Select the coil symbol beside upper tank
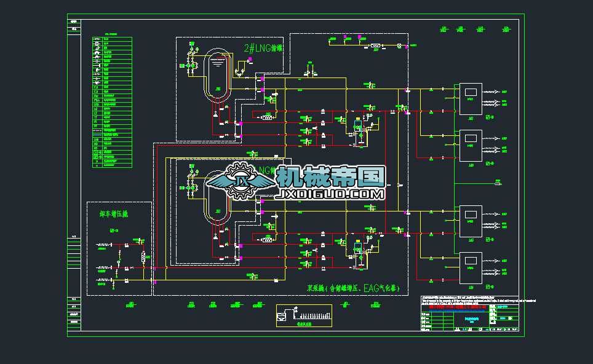This screenshot has width=593, height=364. click(268, 117)
